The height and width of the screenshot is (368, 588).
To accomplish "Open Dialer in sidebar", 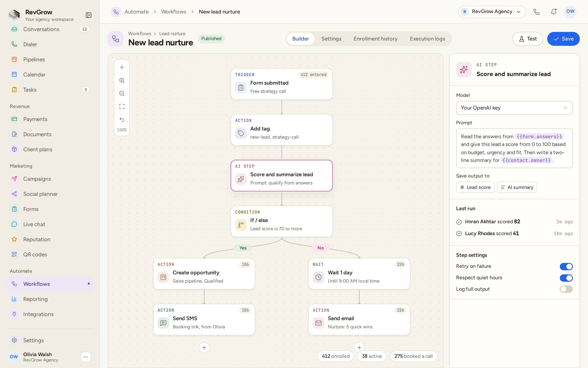I will 50,44.
